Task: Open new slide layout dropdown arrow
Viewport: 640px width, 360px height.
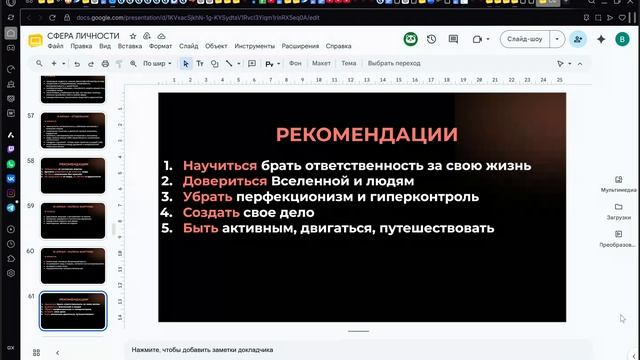Action: coord(64,64)
